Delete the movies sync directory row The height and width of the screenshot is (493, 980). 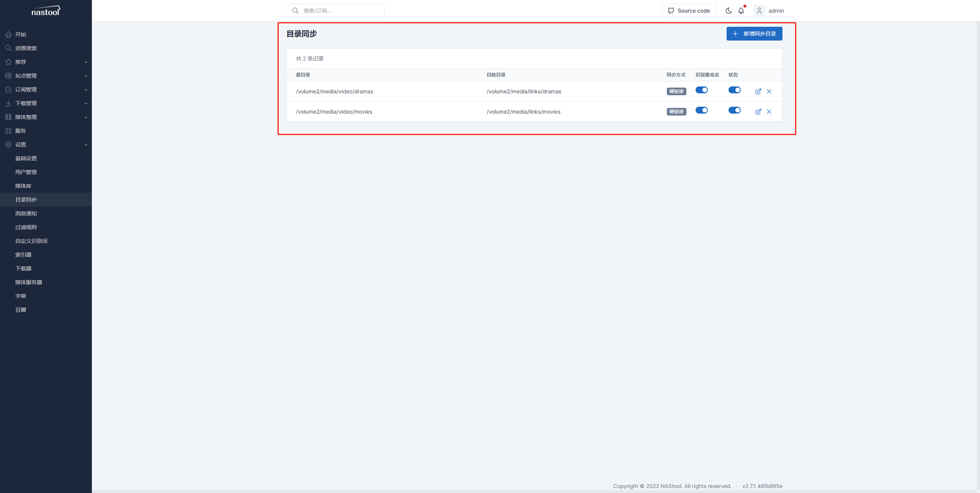(x=769, y=112)
